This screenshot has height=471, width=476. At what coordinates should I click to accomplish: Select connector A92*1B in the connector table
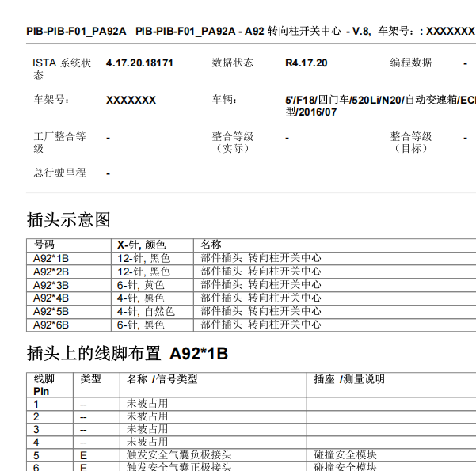point(51,259)
